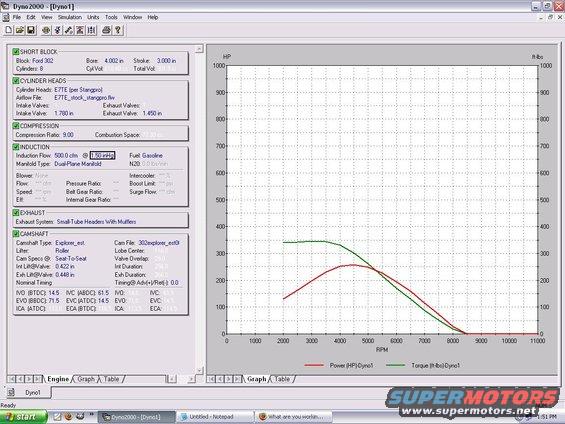The height and width of the screenshot is (424, 565).
Task: Open help with the question mark icon
Action: (x=118, y=30)
